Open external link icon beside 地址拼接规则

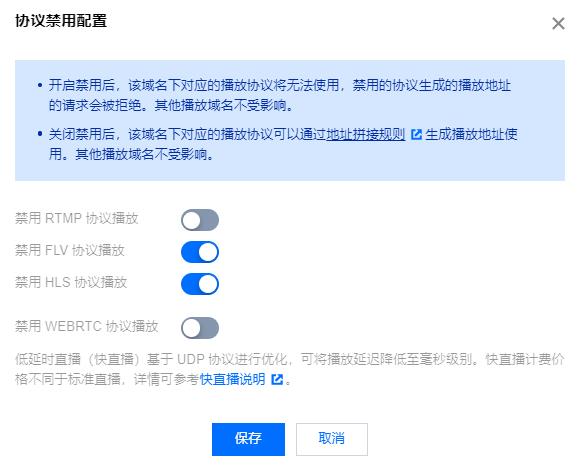[x=416, y=134]
